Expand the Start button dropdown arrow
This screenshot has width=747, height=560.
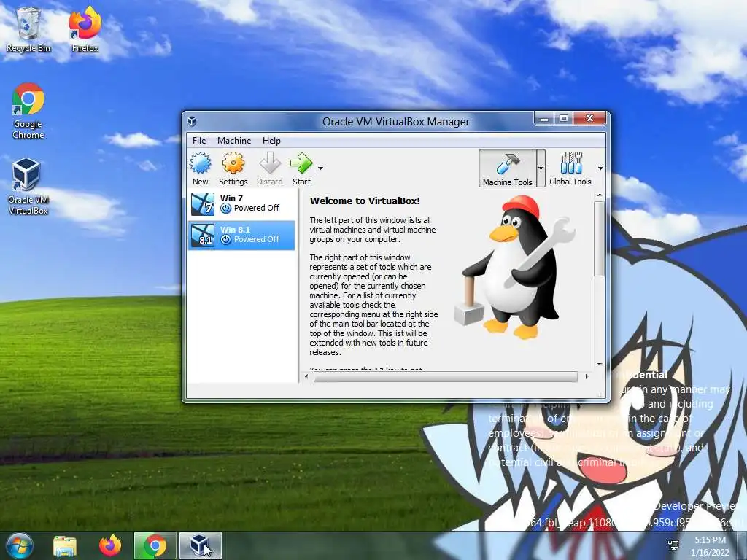pyautogui.click(x=321, y=168)
